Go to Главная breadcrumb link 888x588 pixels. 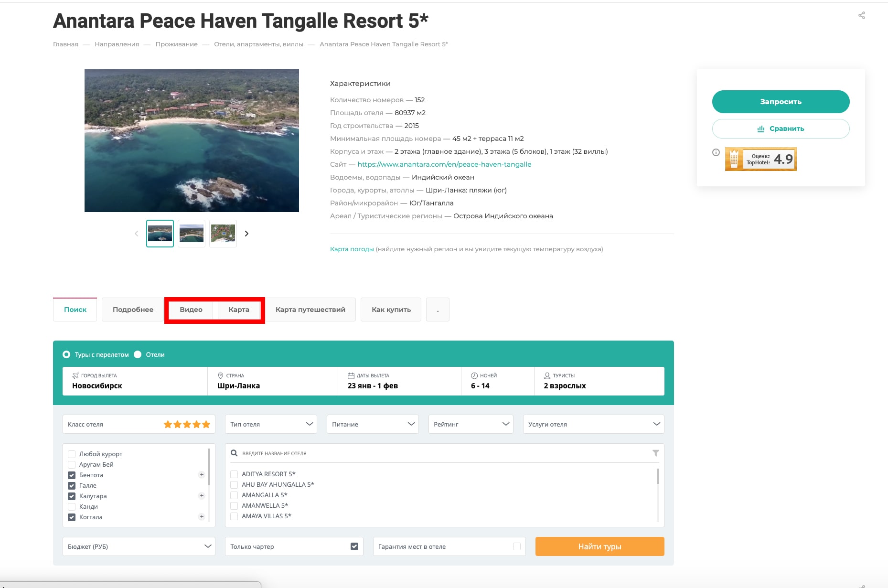pyautogui.click(x=65, y=44)
